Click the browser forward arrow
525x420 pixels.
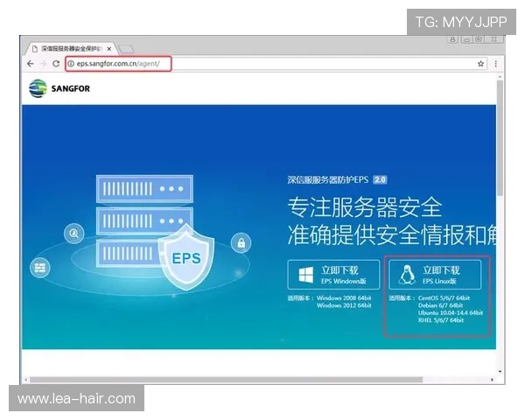(43, 64)
